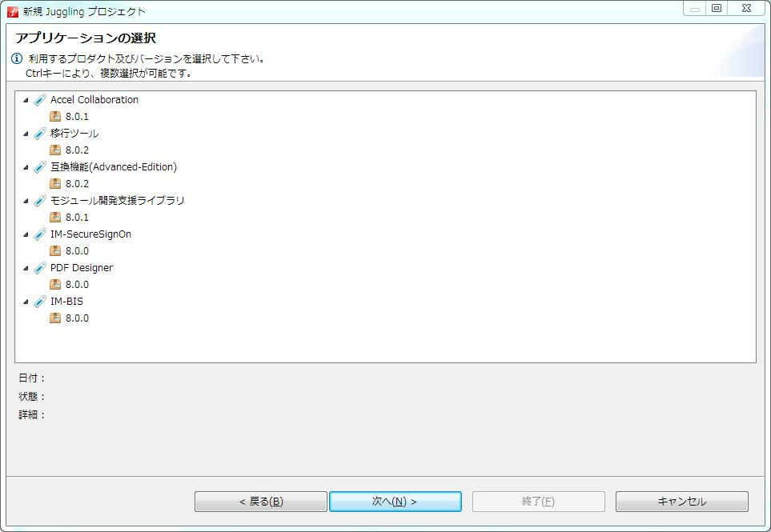This screenshot has height=532, width=771.
Task: Click package icon under 互換機能 8.0.2
Action: click(55, 184)
